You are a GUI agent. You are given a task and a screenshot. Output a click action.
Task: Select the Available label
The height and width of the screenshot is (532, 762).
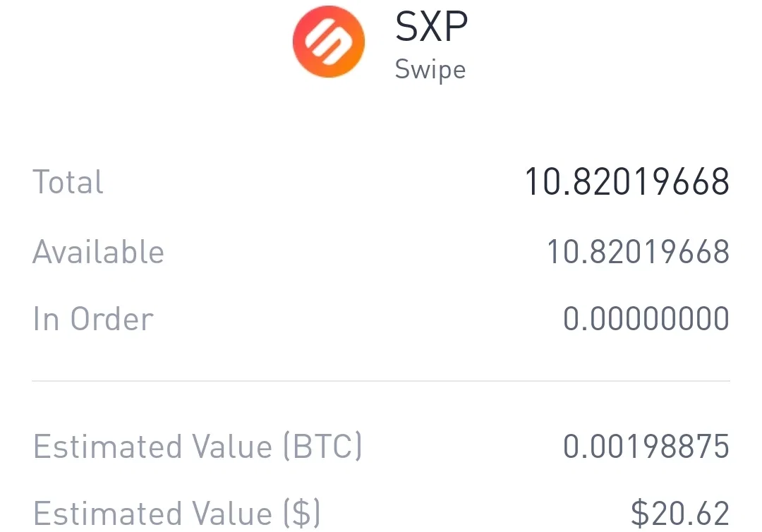[98, 252]
